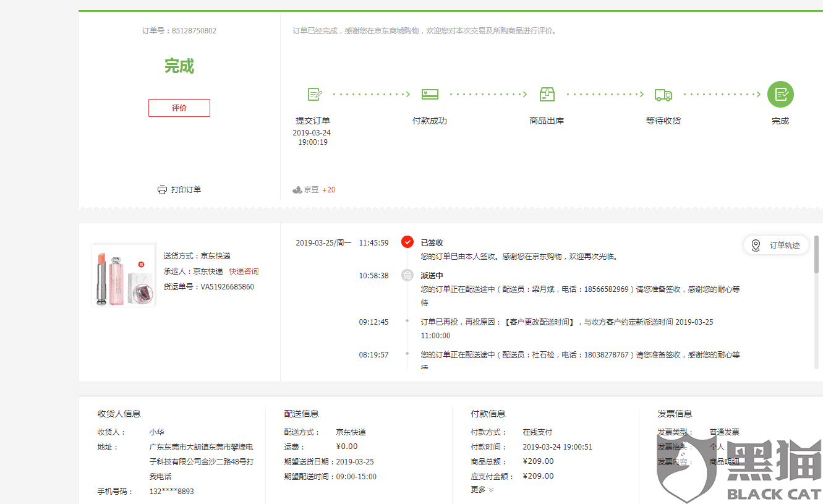Screen dimensions: 823x504
Task: Click the 等待收货 delivery truck icon
Action: (663, 94)
